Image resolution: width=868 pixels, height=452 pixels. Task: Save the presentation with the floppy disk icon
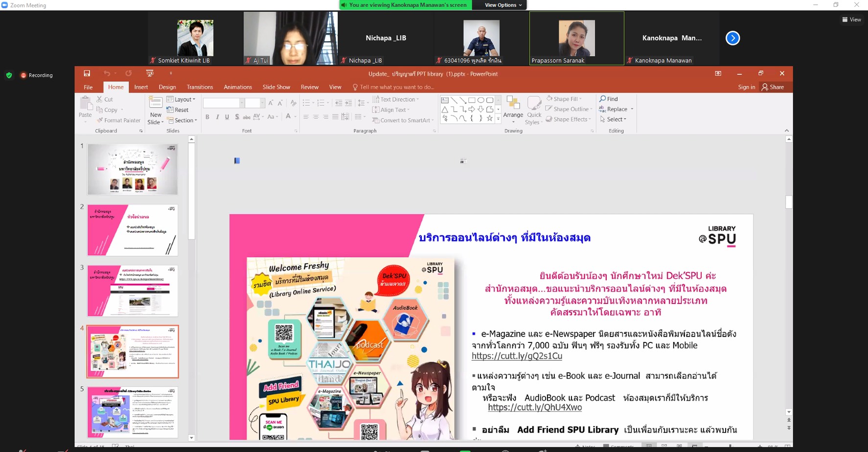point(87,73)
